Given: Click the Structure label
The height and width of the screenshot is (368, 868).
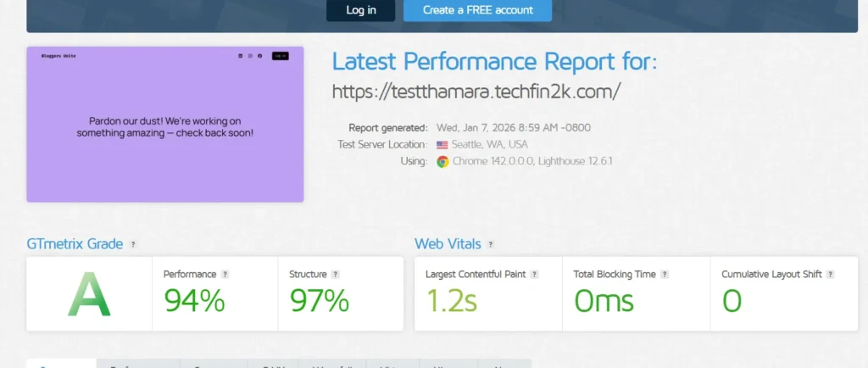Looking at the screenshot, I should 308,275.
